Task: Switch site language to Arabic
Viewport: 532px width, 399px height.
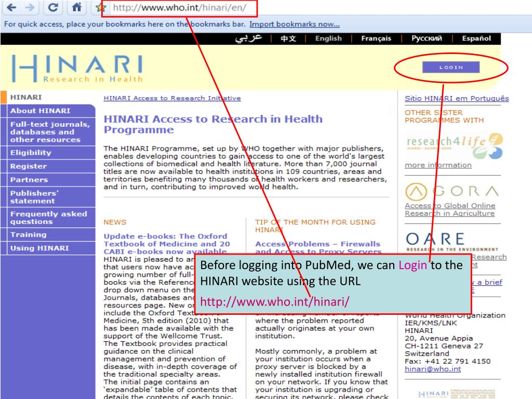Action: coord(248,38)
